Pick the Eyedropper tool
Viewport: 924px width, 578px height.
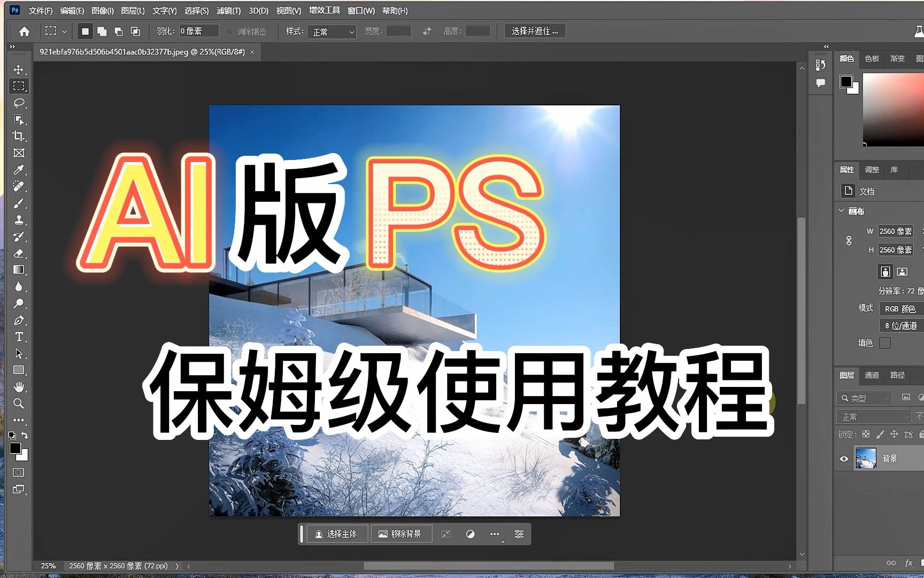(x=19, y=170)
